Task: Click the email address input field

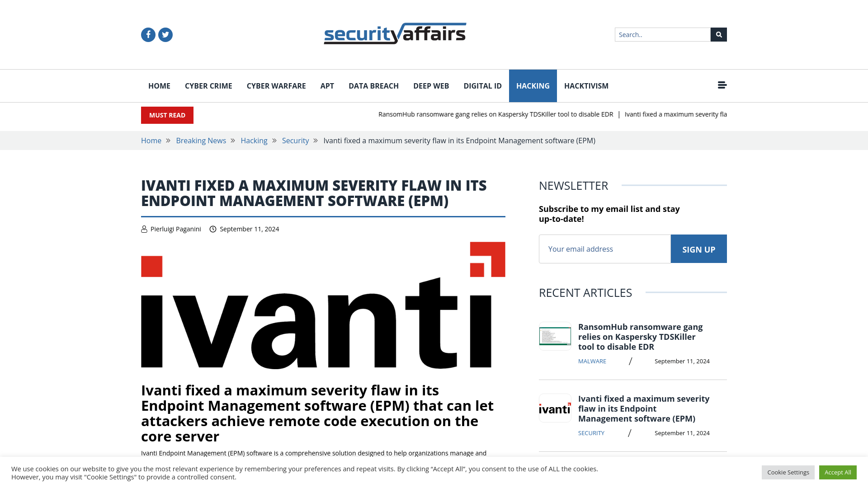Action: pyautogui.click(x=604, y=249)
